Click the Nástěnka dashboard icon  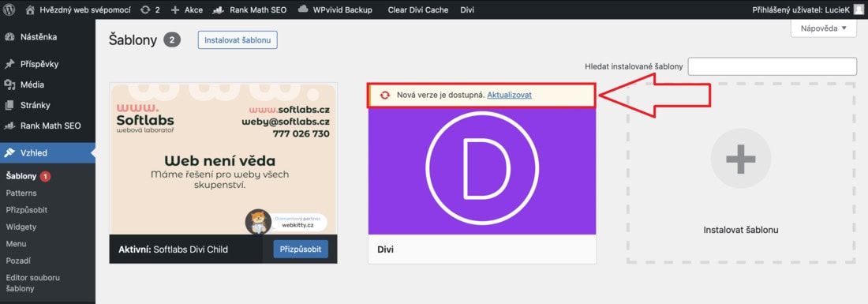(x=9, y=37)
